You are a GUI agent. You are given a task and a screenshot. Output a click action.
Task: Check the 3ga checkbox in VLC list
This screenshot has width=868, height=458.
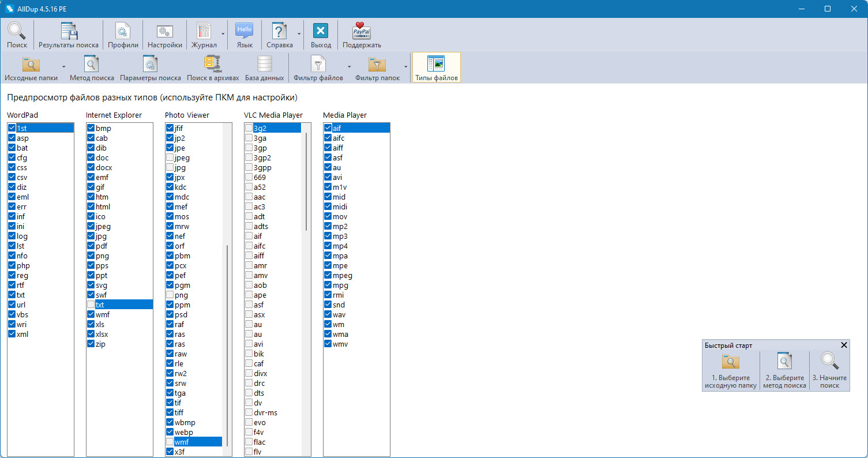(x=249, y=138)
